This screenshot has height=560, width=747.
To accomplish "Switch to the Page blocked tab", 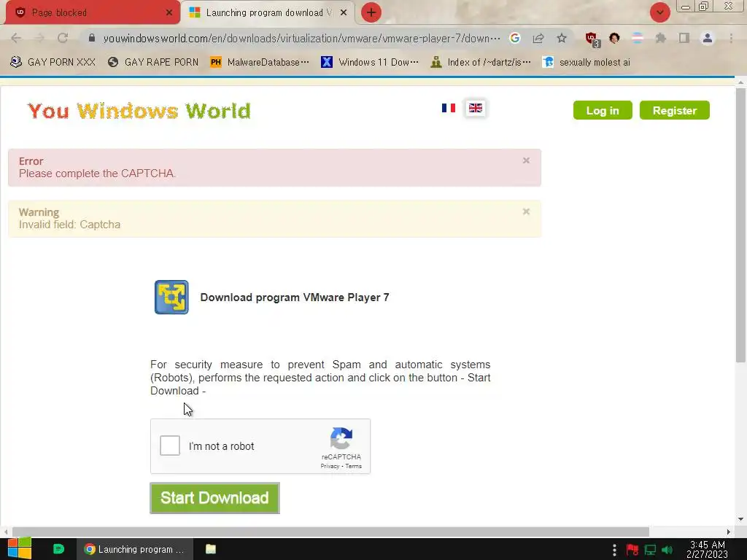I will point(93,12).
